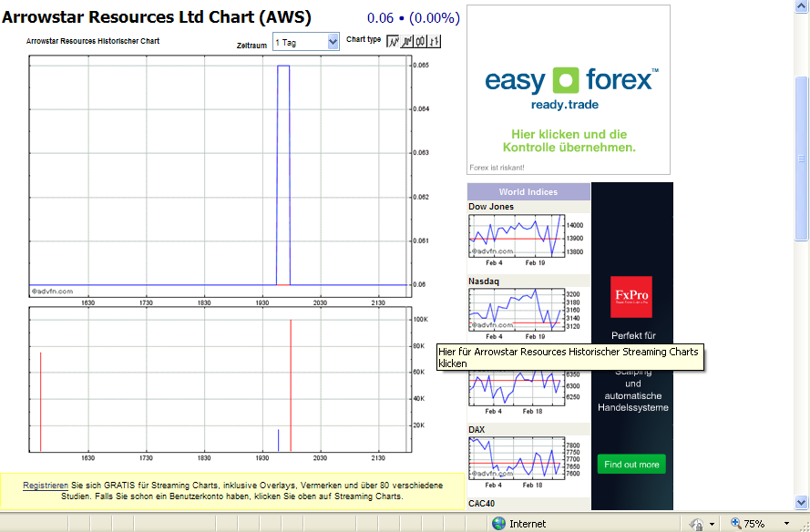Select the OHLC bar chart type icon
The width and height of the screenshot is (810, 532).
point(436,42)
